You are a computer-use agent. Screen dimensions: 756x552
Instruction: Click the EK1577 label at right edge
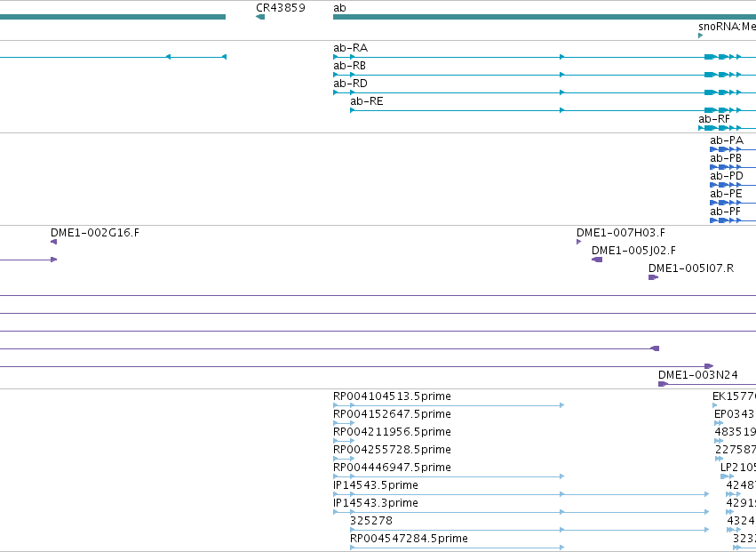(x=735, y=396)
